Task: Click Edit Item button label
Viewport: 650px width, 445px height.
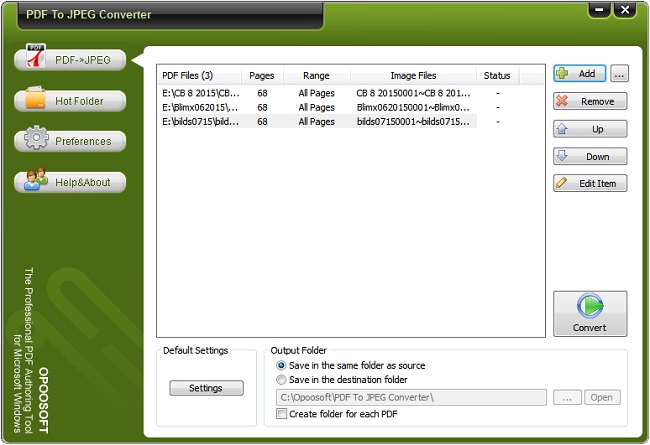Action: point(597,184)
